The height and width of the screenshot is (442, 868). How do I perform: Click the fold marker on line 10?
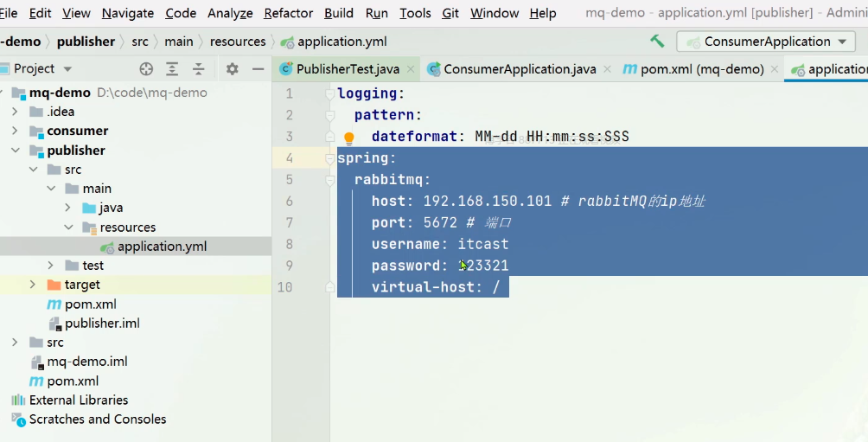[330, 287]
